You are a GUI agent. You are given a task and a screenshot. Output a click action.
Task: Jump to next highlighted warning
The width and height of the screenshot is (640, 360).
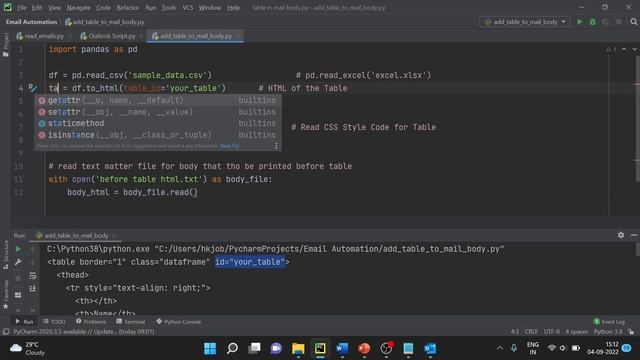point(634,49)
